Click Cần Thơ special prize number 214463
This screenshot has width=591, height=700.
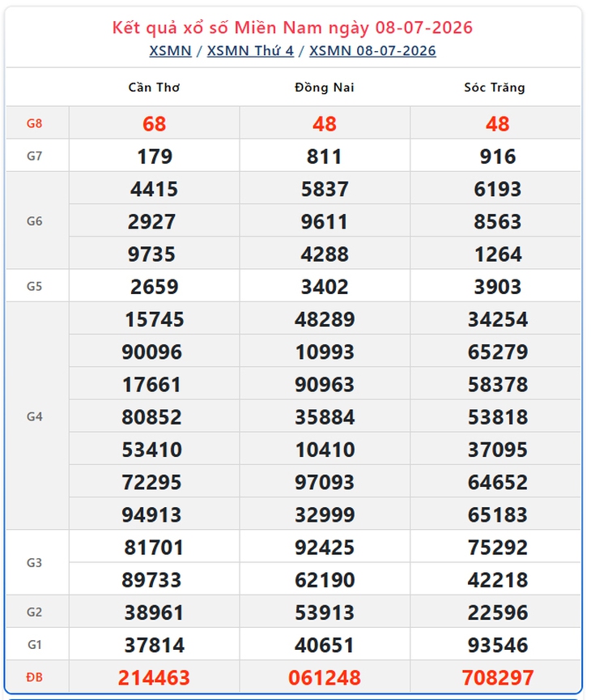pos(155,677)
